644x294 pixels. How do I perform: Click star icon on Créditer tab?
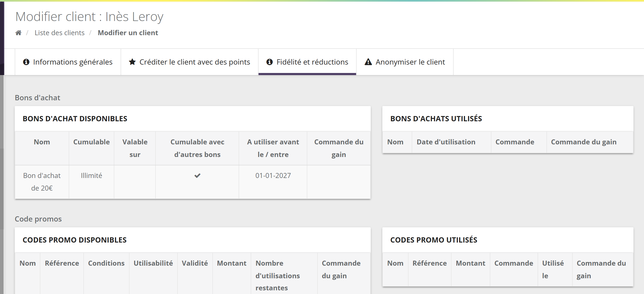pos(132,62)
